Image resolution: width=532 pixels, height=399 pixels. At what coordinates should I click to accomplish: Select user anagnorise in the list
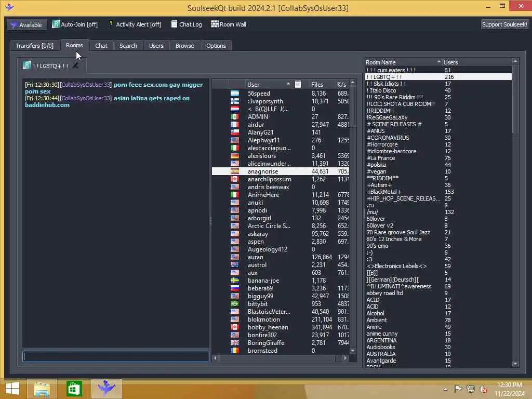(281, 171)
